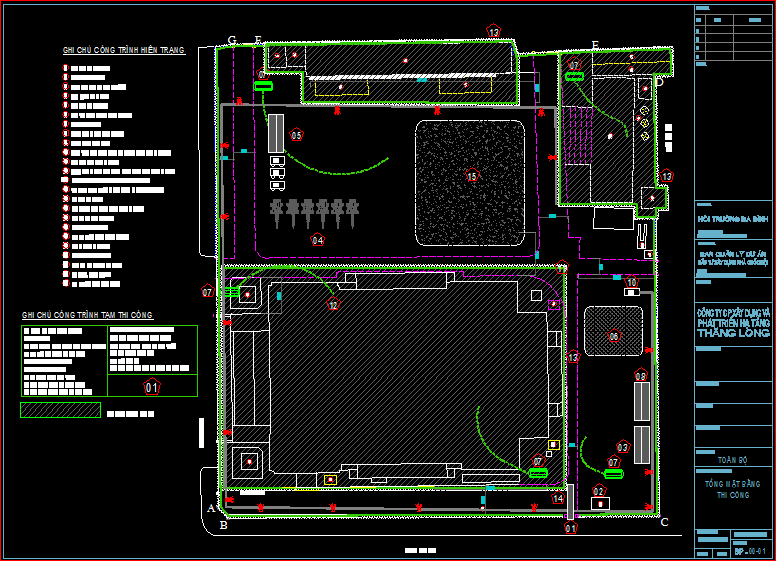Click the 'GHI CHÚ CÔNG TRÌNH TẠM THI CÔNG' heading
This screenshot has width=776, height=561.
click(x=87, y=316)
